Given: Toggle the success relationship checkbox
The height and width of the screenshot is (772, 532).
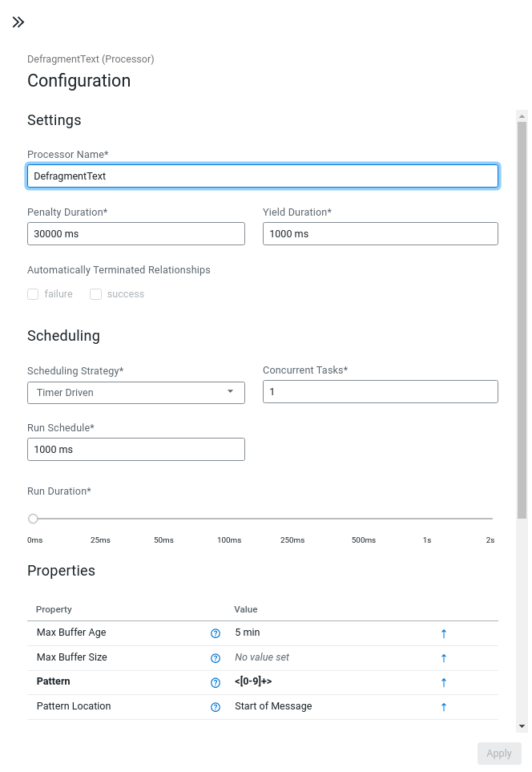Looking at the screenshot, I should click(x=95, y=294).
